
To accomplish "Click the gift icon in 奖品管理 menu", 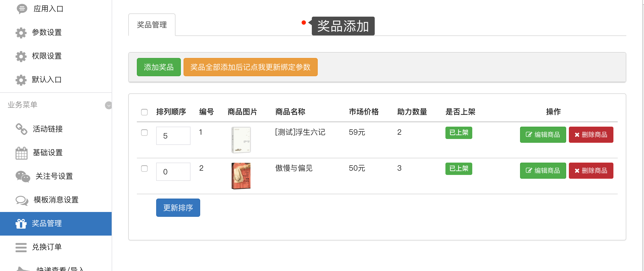I will tap(21, 224).
